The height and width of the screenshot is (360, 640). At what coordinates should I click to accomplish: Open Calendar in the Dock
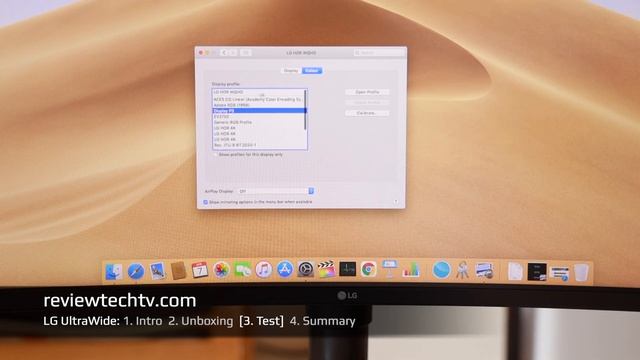click(200, 270)
